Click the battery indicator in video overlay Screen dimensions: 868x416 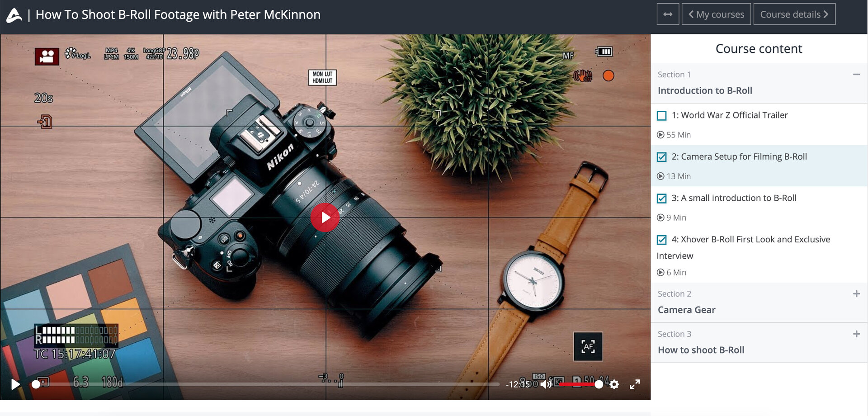tap(604, 52)
